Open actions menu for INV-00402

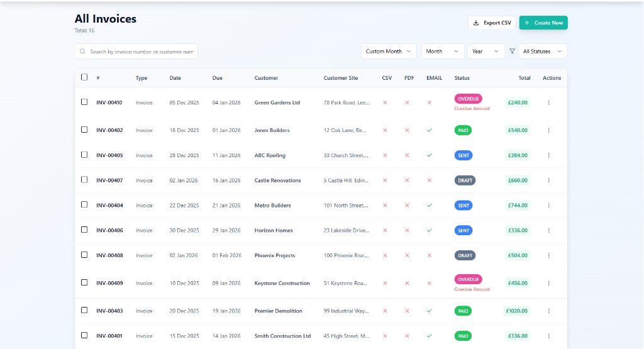tap(548, 130)
